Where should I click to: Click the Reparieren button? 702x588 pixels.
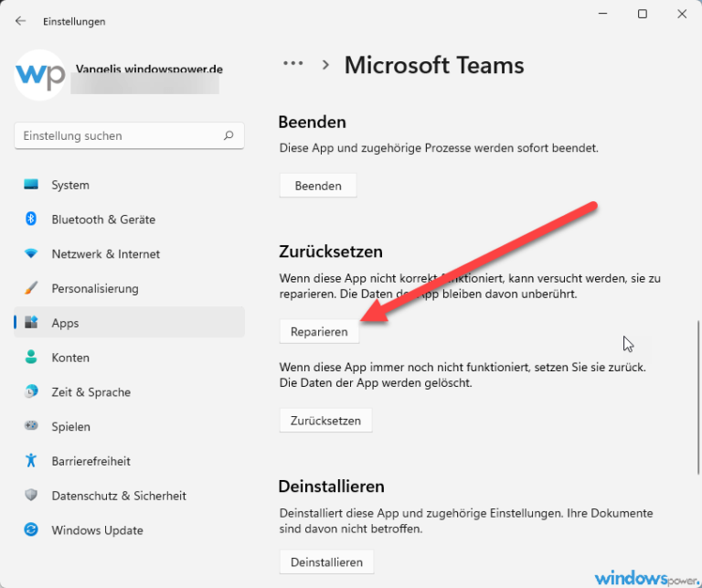point(319,331)
